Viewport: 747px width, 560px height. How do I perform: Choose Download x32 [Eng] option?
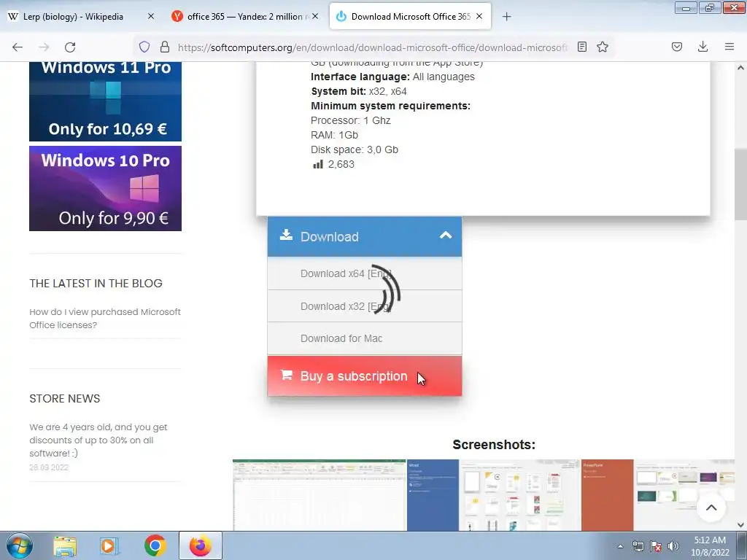(x=365, y=306)
